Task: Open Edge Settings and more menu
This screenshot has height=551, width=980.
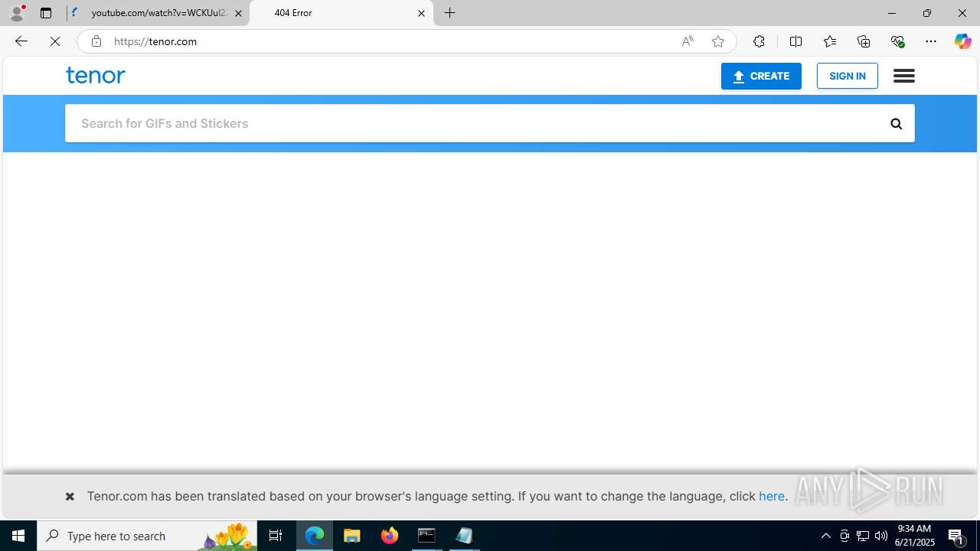Action: coord(931,41)
